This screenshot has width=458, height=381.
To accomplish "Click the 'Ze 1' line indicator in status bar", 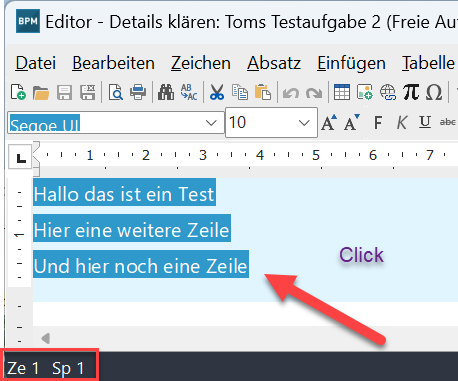I will coord(23,368).
